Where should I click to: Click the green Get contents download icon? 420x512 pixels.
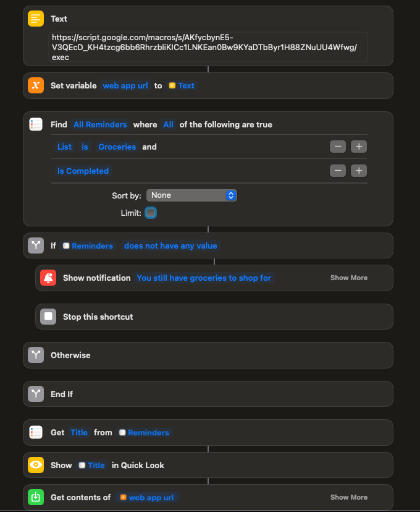tap(36, 497)
